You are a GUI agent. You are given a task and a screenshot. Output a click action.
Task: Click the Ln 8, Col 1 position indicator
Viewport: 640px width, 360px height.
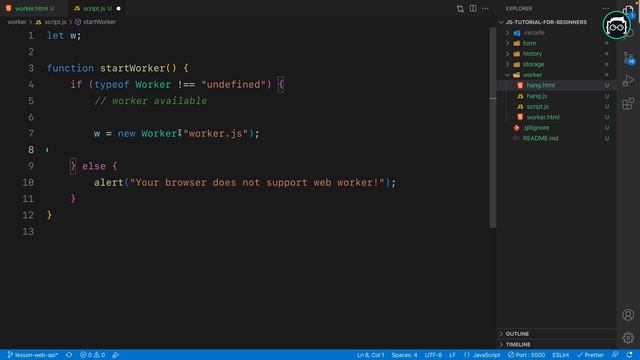pyautogui.click(x=371, y=355)
